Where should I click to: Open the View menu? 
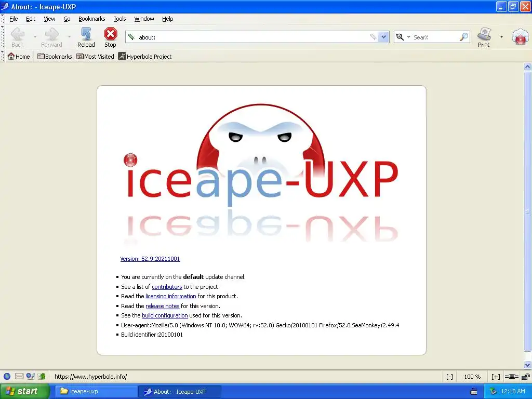click(49, 19)
